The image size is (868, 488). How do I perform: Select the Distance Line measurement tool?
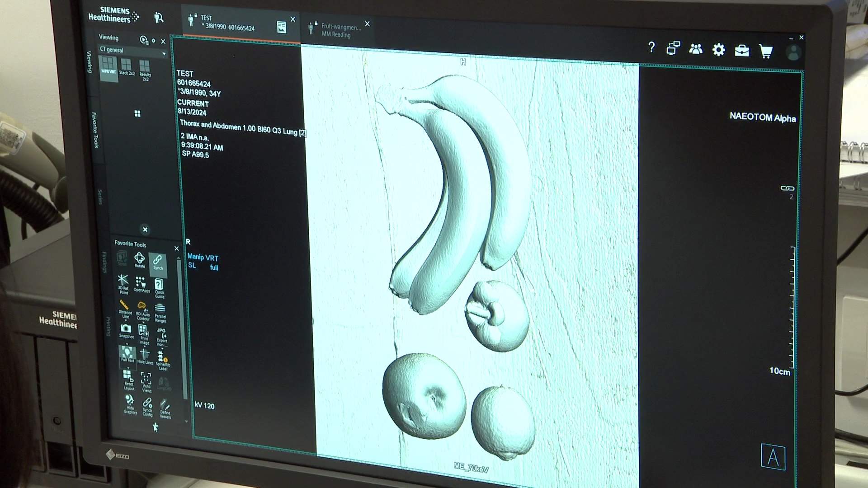click(x=124, y=307)
